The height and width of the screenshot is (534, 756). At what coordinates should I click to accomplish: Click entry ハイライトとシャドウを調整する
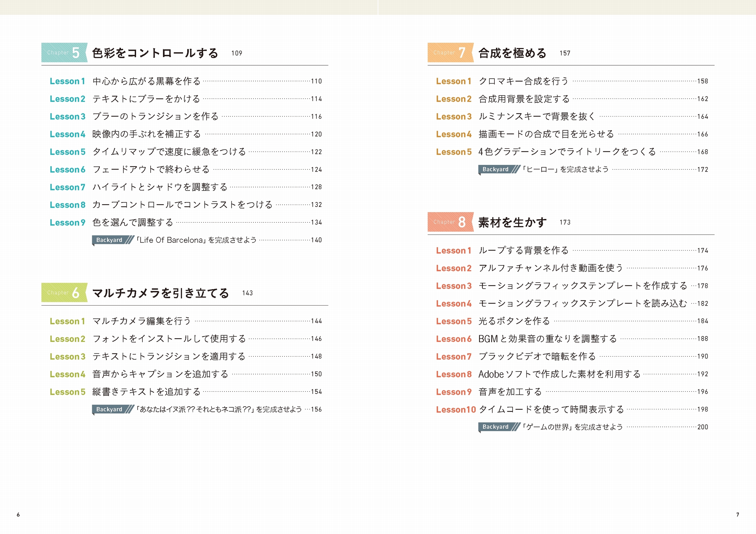click(160, 187)
